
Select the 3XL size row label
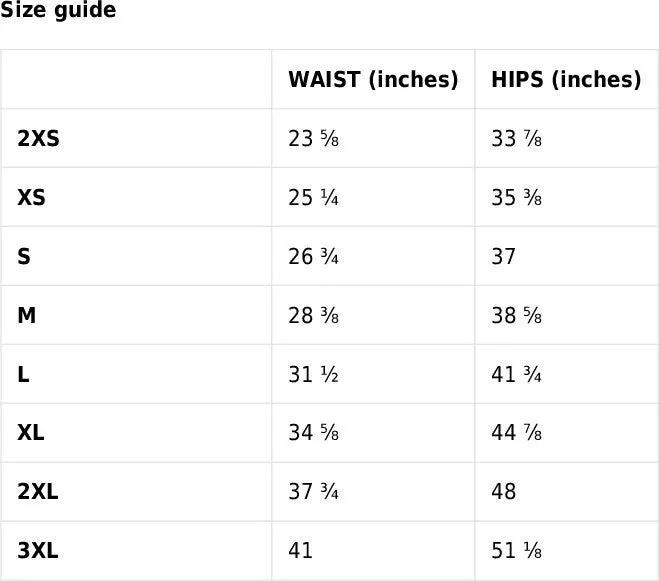38,551
